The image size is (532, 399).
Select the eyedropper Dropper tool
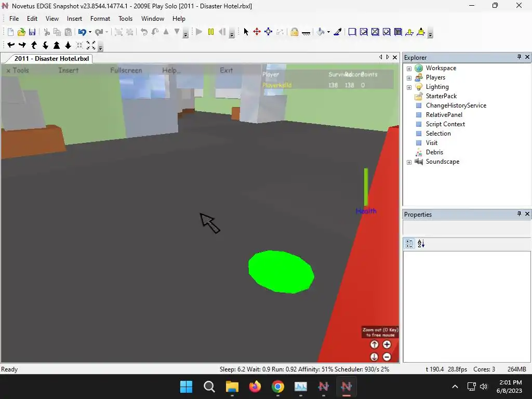(x=338, y=32)
